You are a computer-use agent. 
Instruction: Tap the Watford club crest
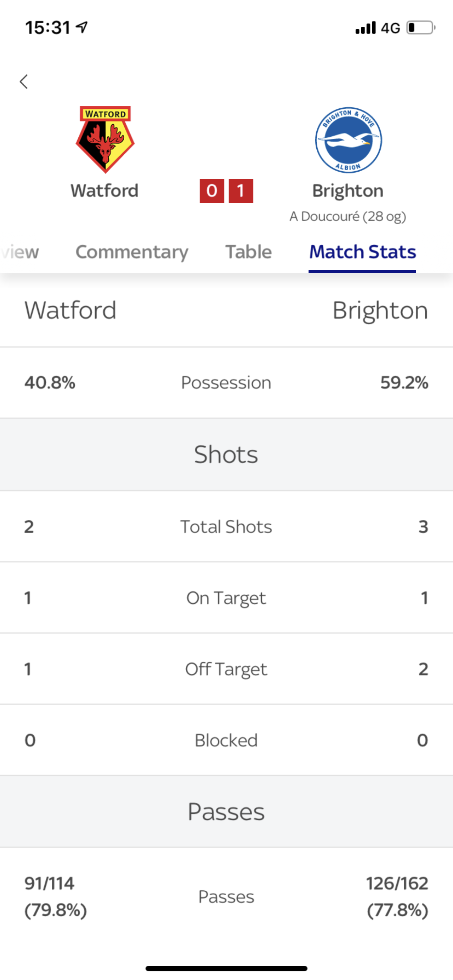(105, 139)
